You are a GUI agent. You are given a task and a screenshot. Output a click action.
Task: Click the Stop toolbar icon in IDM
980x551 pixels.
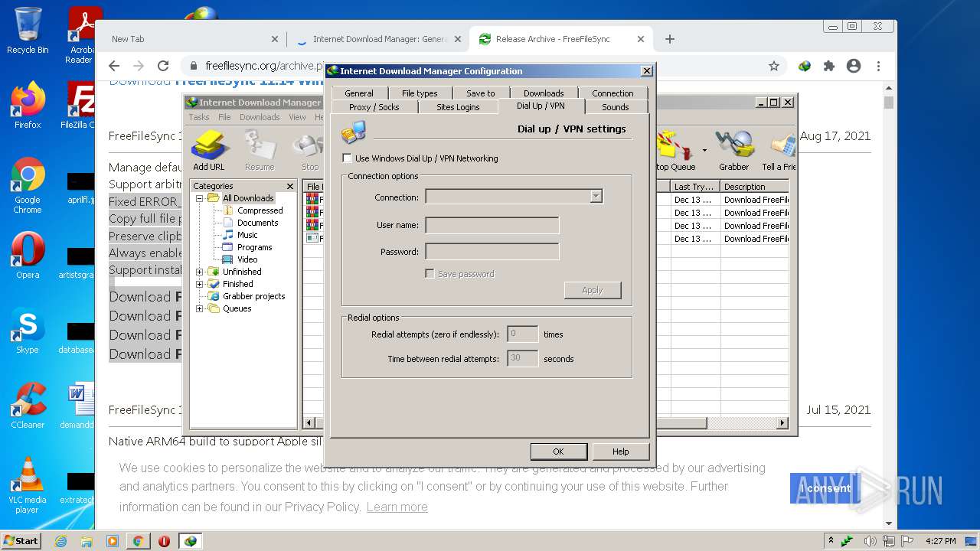309,151
